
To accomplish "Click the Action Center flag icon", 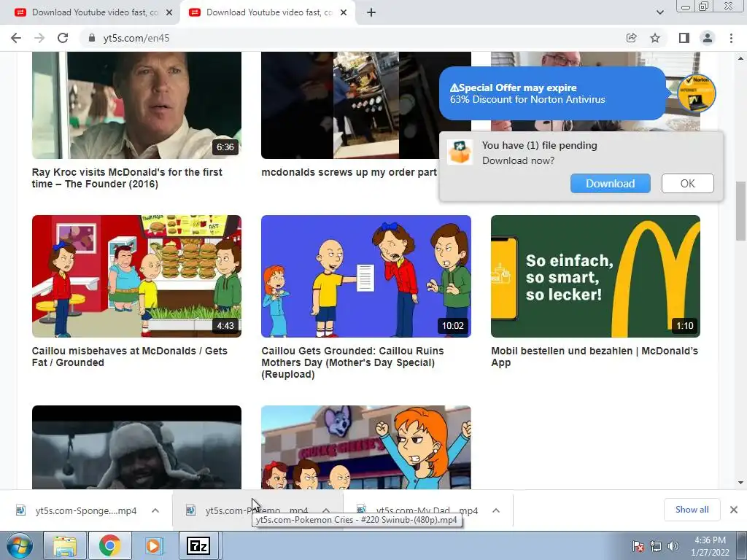I will 638,546.
